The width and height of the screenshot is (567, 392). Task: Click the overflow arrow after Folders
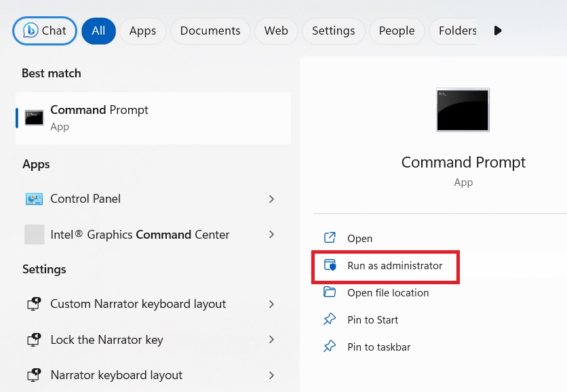498,31
